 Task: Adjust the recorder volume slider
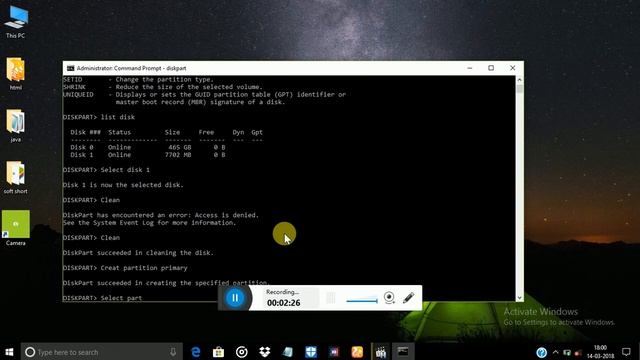(x=362, y=301)
